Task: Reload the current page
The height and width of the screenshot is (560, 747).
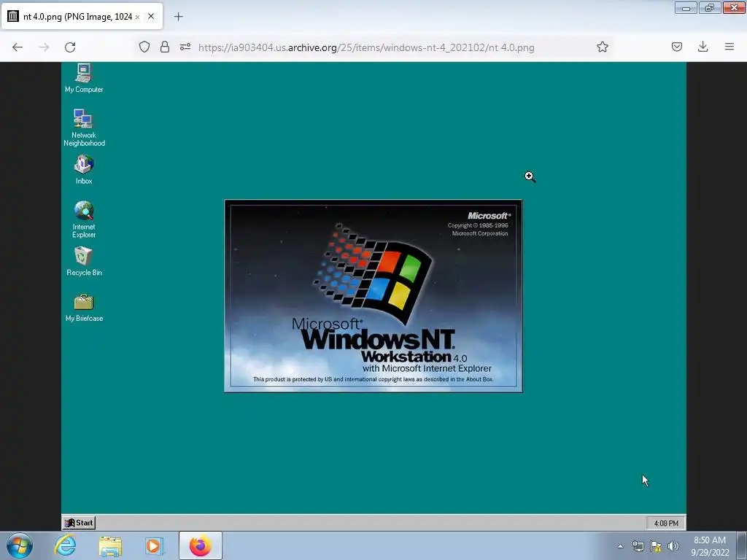Action: (x=70, y=47)
